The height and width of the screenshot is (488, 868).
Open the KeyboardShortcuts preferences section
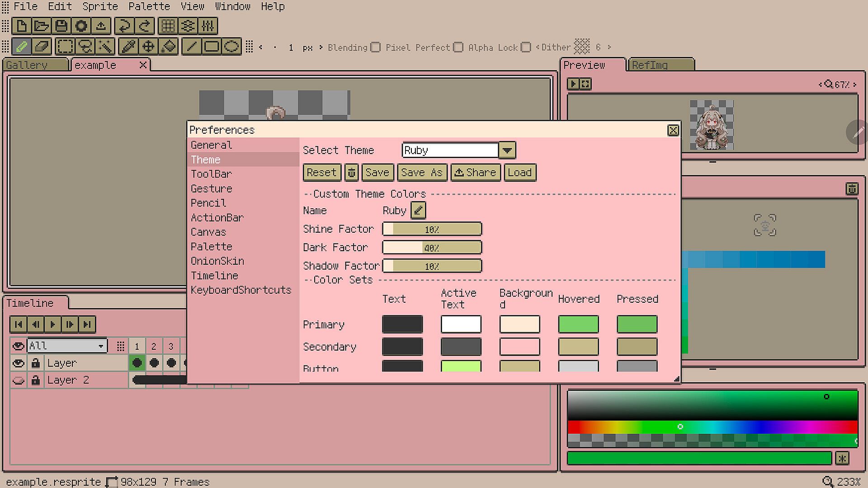coord(241,290)
